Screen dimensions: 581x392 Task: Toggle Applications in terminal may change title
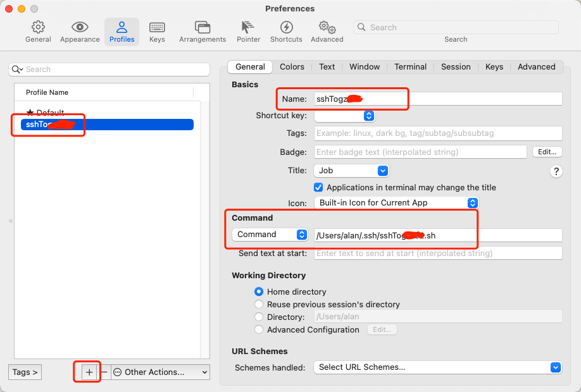click(318, 188)
